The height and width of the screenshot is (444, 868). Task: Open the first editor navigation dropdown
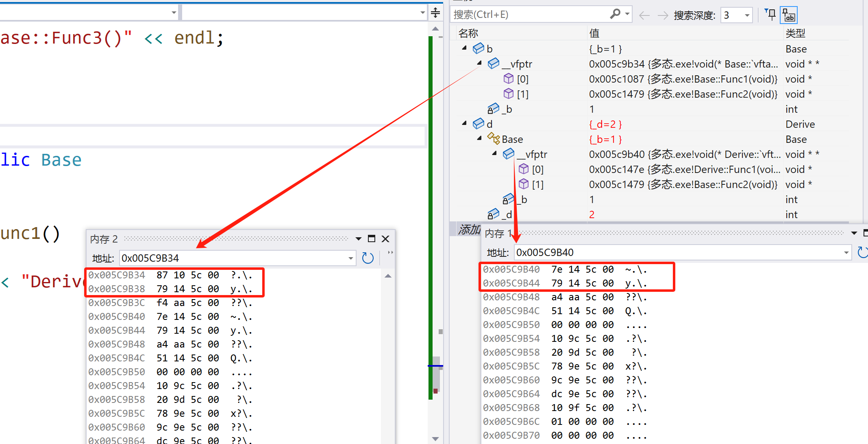pyautogui.click(x=174, y=13)
